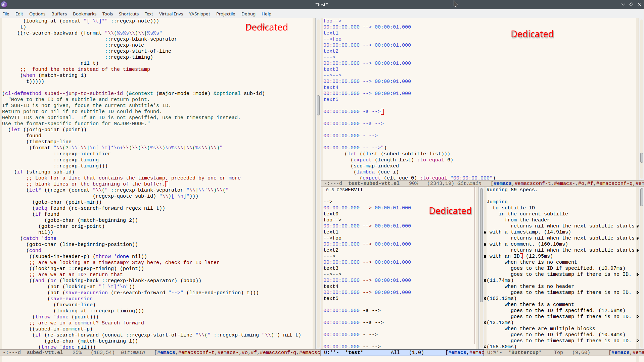Click the *Buttercup* buffer name in the mode line

click(x=525, y=352)
